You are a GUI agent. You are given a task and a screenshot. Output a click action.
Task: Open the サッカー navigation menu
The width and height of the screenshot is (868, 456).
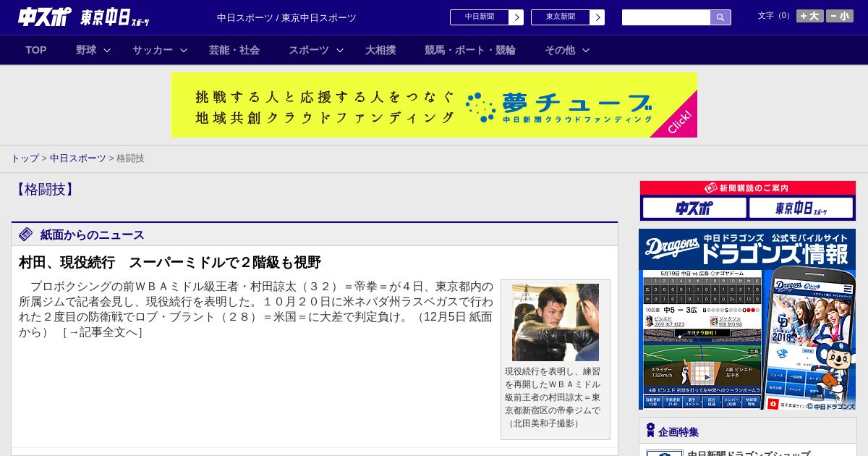coord(153,50)
